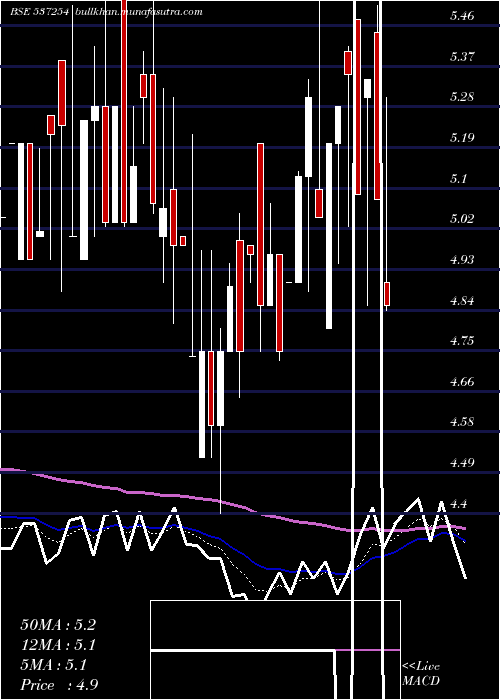Select the 5.37 price axis label

point(462,57)
